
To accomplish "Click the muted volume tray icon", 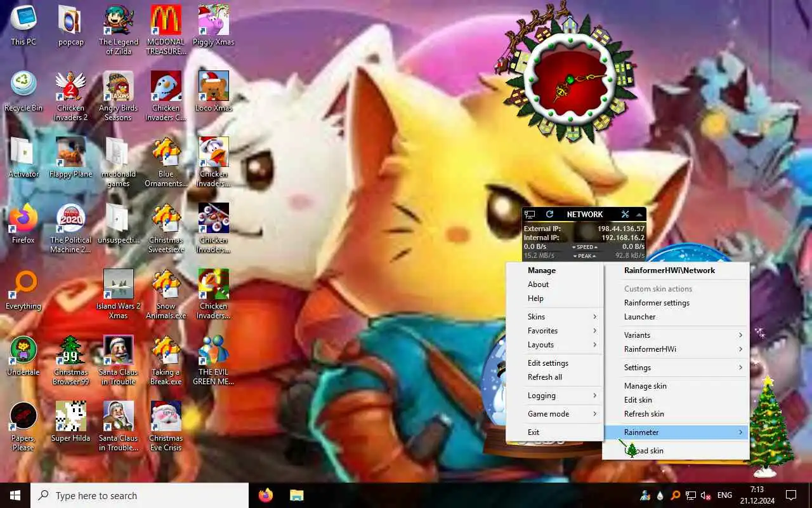I will tap(705, 495).
